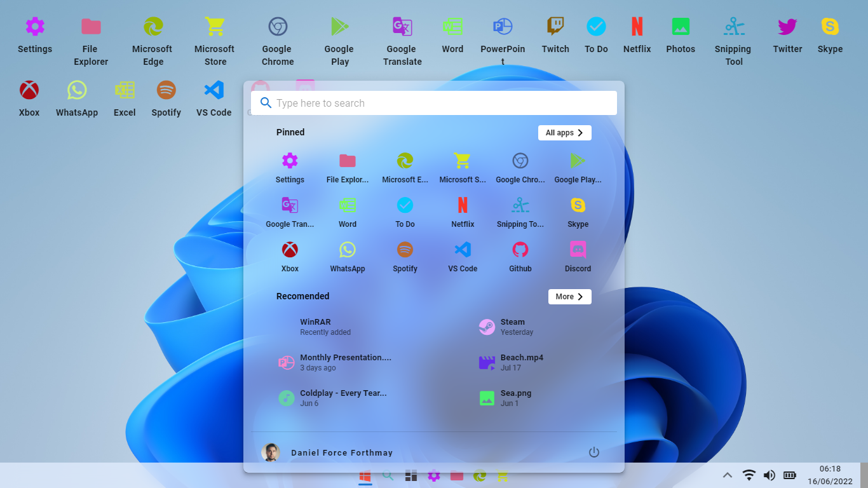Open Daniel Force Forthmay user profile
The image size is (868, 488).
pos(327,452)
